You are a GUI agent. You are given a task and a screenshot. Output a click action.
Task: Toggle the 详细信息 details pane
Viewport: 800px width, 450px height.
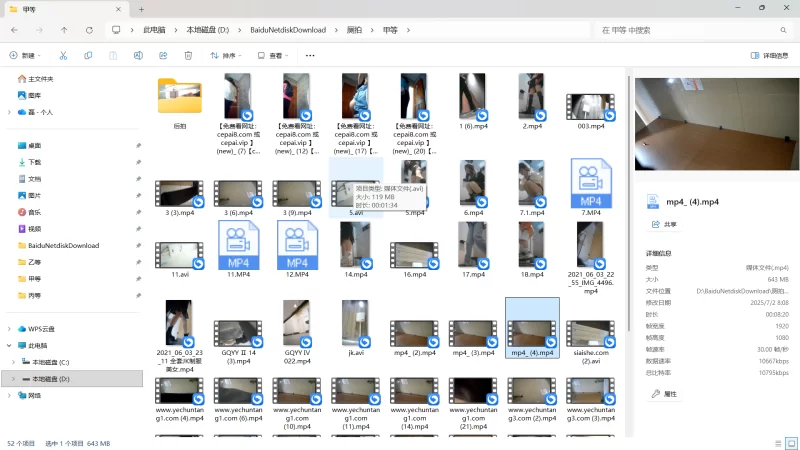[x=769, y=56]
